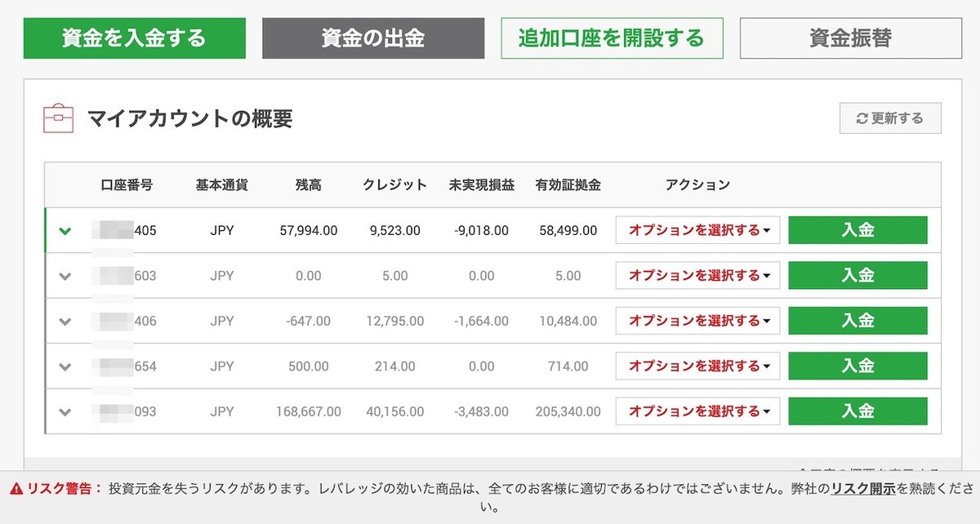
Task: Click equity value 714.00
Action: click(x=568, y=366)
